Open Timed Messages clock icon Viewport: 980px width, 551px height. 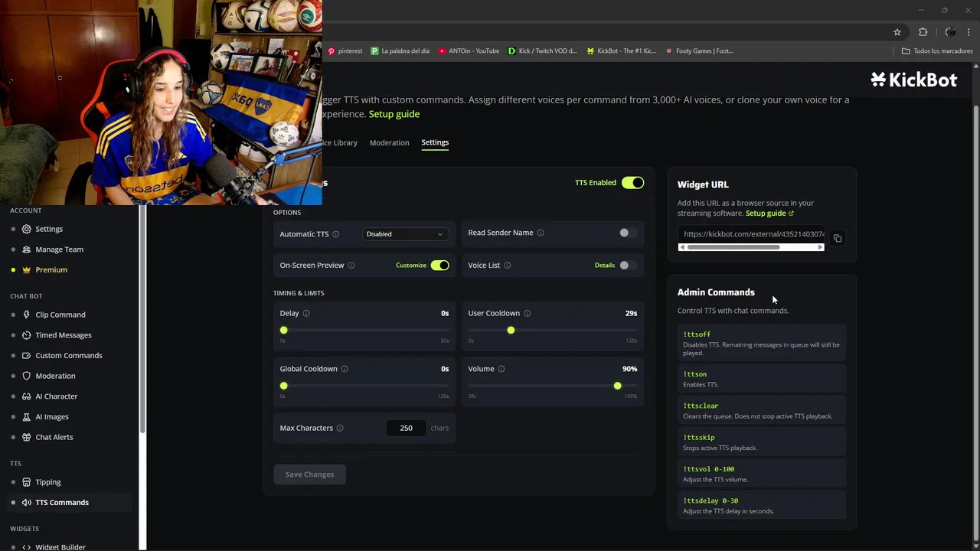pyautogui.click(x=27, y=335)
